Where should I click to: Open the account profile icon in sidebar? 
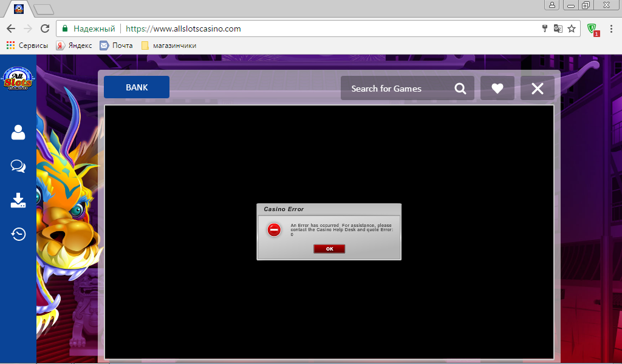point(18,132)
